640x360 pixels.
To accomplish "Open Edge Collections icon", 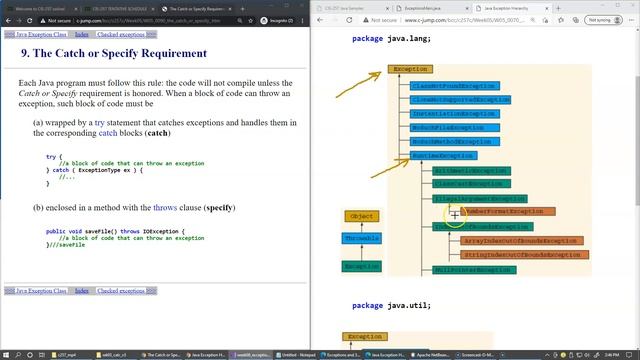I will tap(576, 20).
